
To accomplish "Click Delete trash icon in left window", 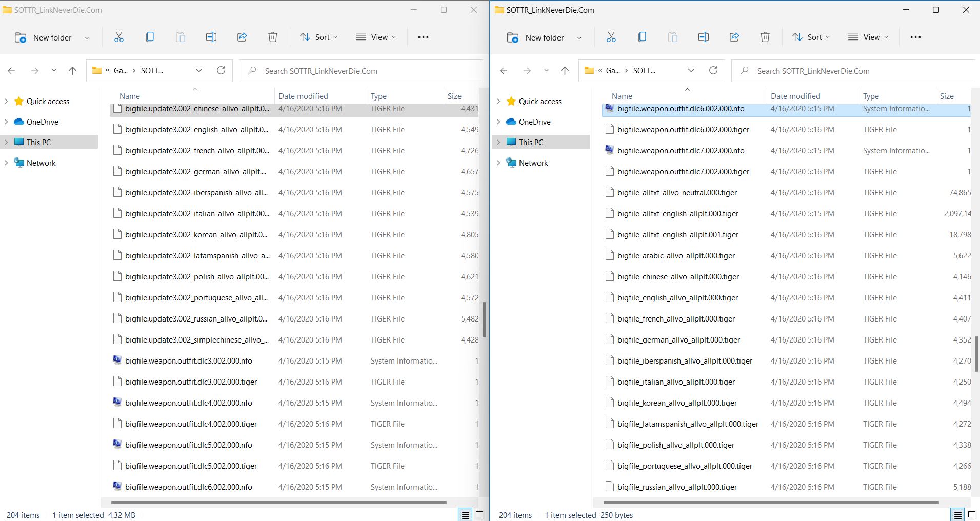I will coord(272,37).
